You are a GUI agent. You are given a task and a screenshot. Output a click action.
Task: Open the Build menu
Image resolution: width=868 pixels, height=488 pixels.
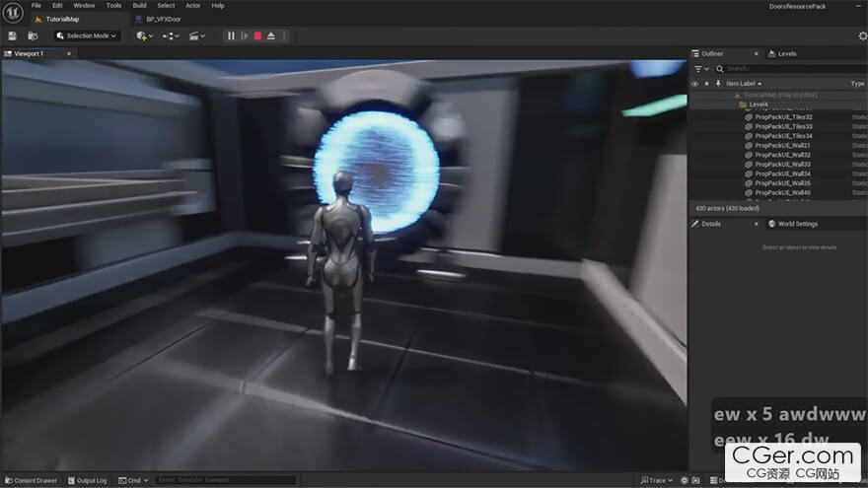click(x=139, y=6)
